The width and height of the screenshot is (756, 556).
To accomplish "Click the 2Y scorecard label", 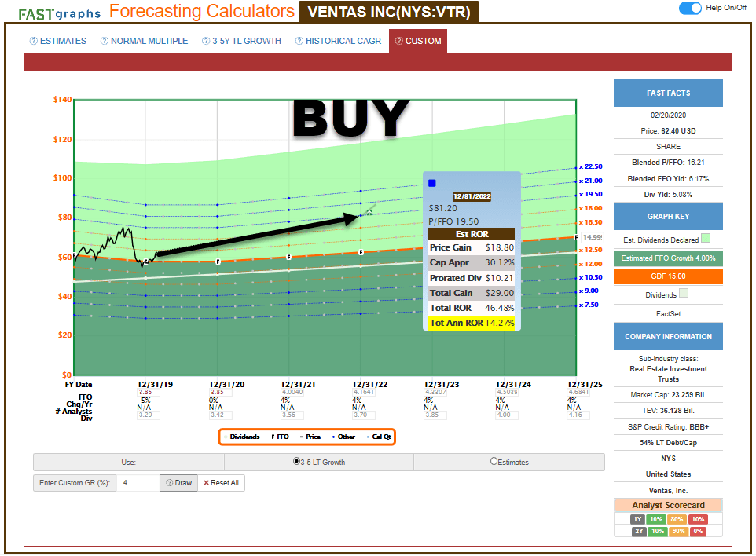I will [638, 531].
